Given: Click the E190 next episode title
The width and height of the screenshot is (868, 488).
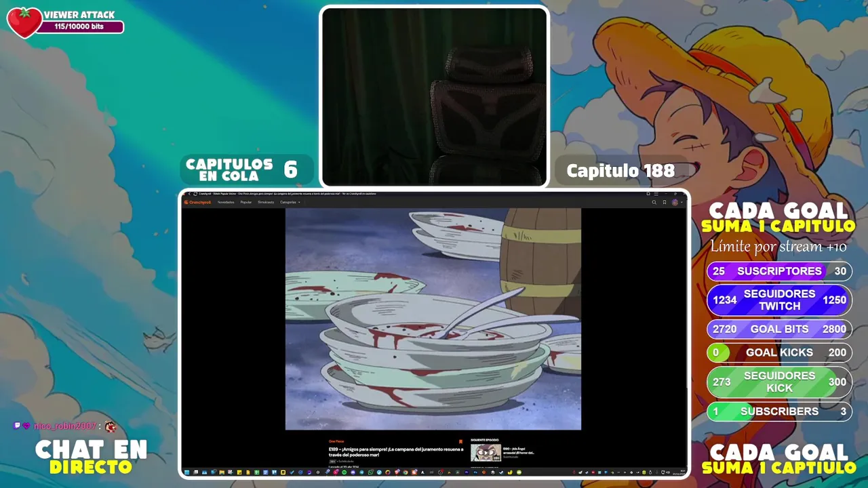Looking at the screenshot, I should click(x=519, y=450).
